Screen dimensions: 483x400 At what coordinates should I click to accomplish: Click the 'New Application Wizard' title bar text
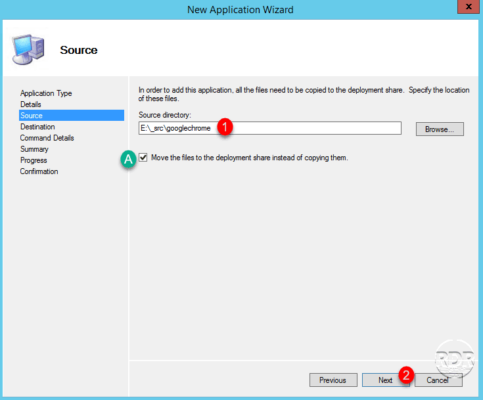tap(240, 9)
